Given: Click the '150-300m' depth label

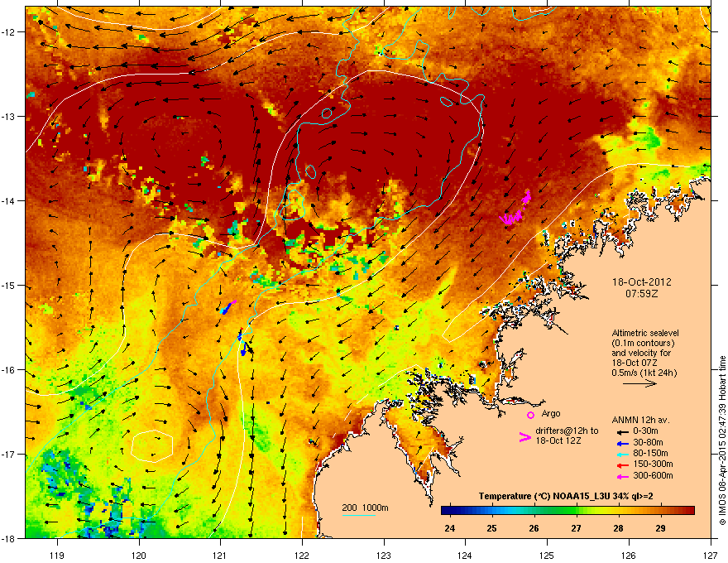Looking at the screenshot, I should 653,464.
